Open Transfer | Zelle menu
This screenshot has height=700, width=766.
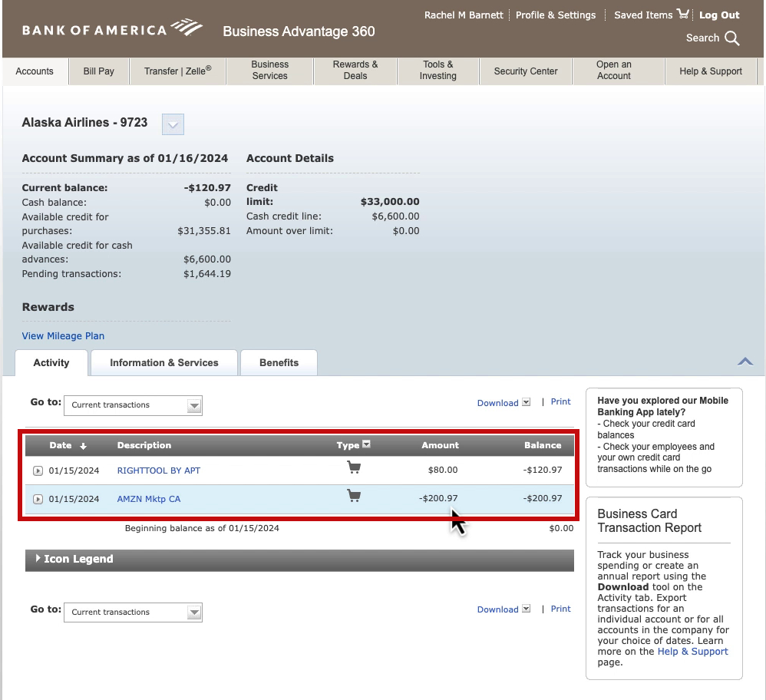[x=178, y=71]
